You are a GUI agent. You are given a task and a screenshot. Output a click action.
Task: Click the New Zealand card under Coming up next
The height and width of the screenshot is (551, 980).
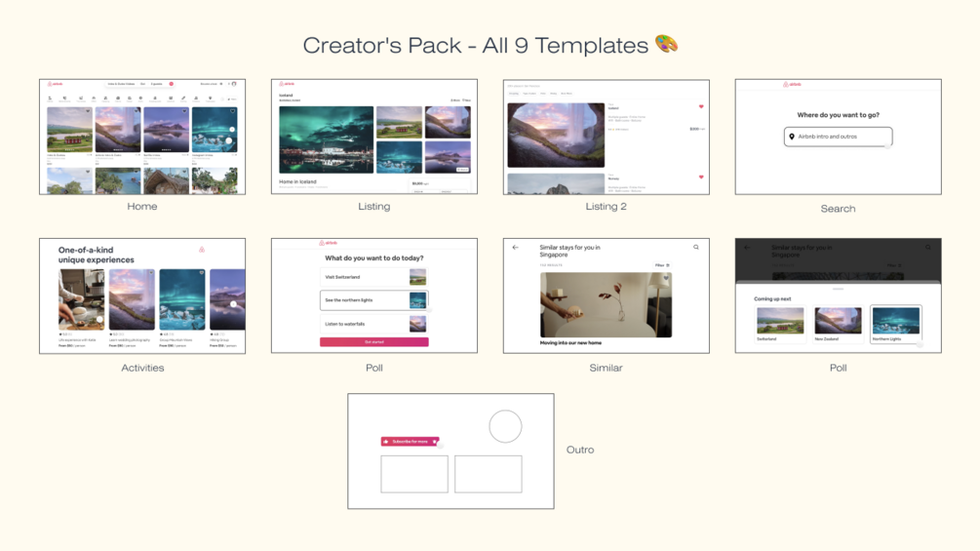(839, 324)
